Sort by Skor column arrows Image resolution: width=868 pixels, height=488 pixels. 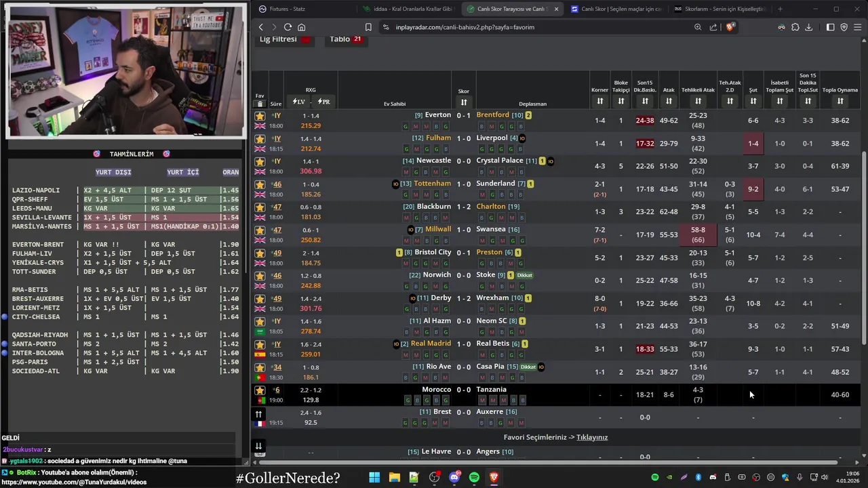[464, 102]
